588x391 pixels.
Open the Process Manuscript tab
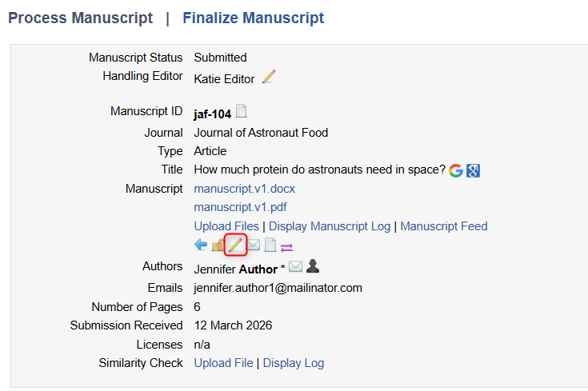[80, 18]
